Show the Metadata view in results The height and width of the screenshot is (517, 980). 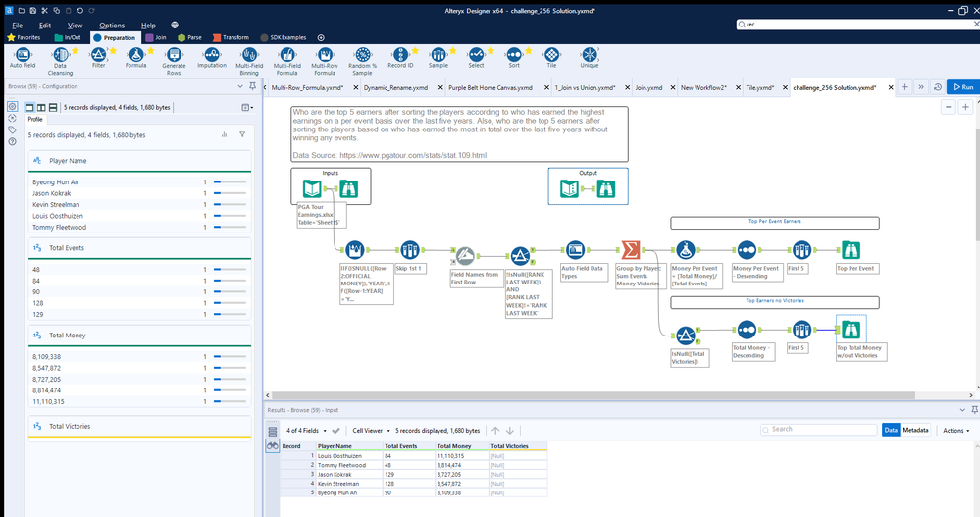click(x=915, y=430)
